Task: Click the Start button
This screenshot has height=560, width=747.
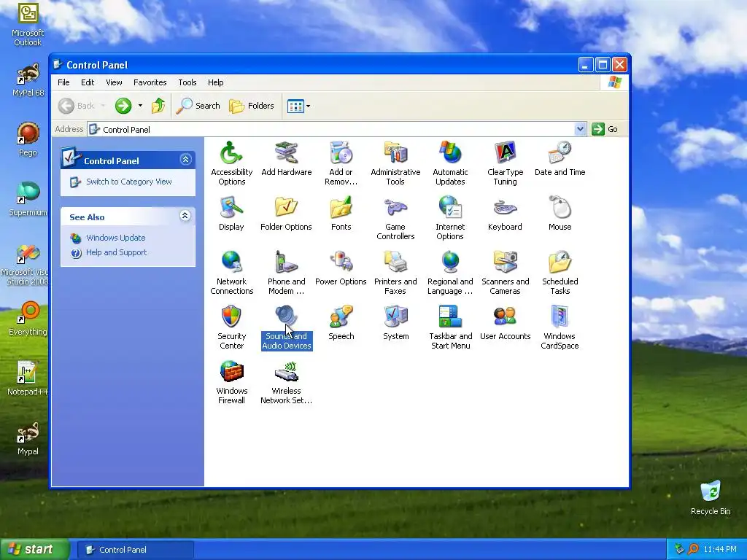Action: coord(34,550)
